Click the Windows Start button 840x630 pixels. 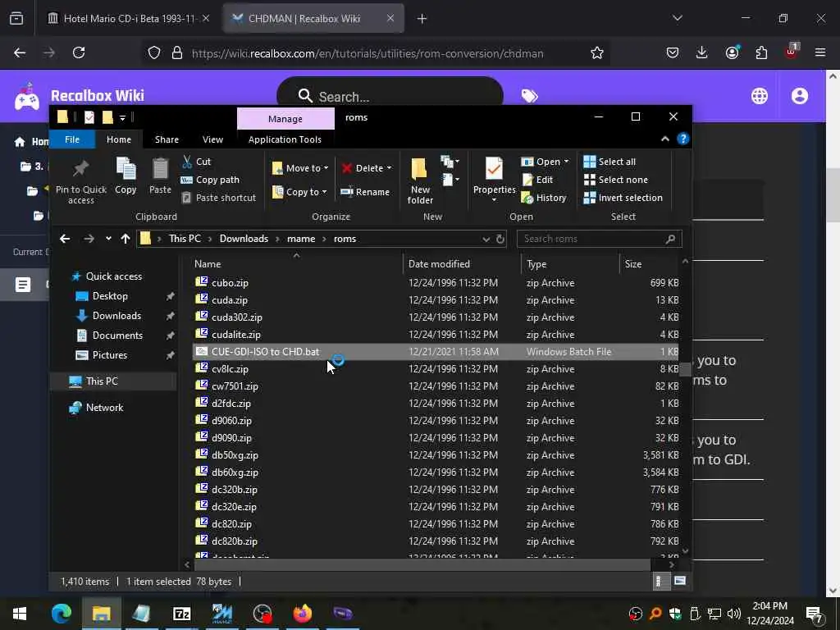[x=20, y=614]
